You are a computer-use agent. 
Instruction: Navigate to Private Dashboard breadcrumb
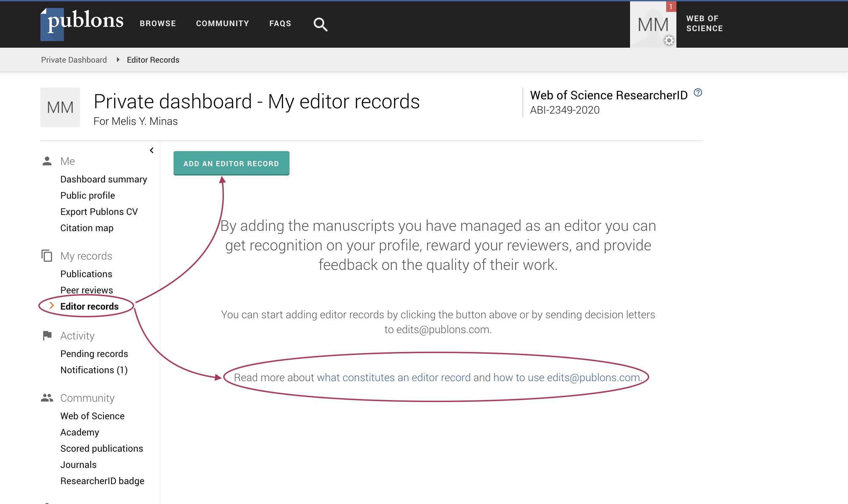[74, 60]
